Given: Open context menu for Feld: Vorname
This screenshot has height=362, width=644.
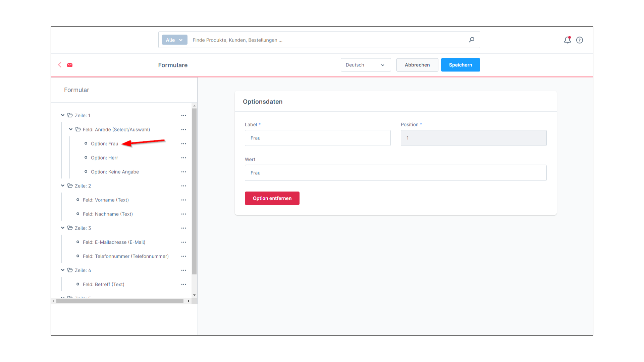Looking at the screenshot, I should 183,200.
